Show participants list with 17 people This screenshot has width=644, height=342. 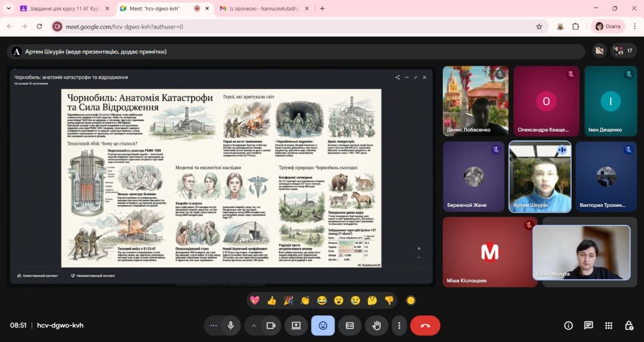(624, 51)
